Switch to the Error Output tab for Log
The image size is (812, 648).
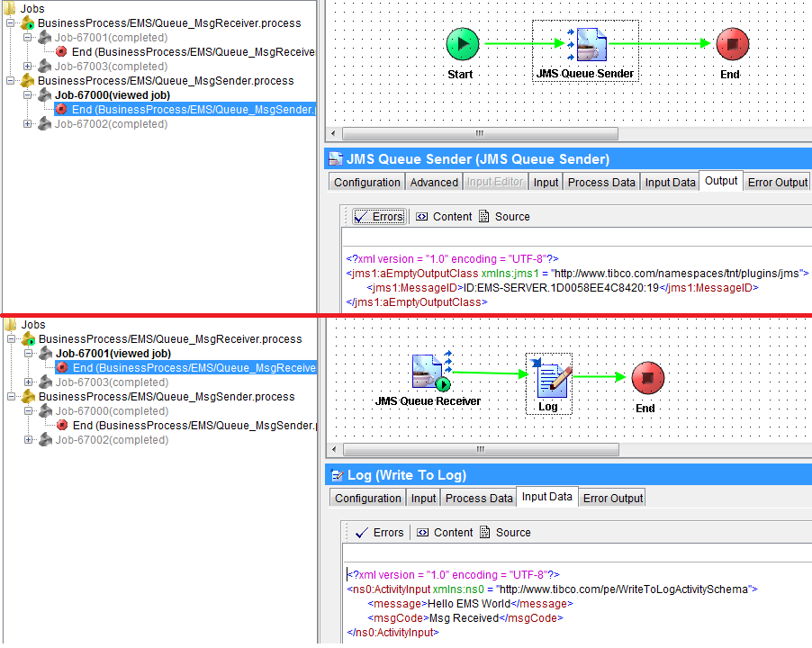[x=611, y=497]
